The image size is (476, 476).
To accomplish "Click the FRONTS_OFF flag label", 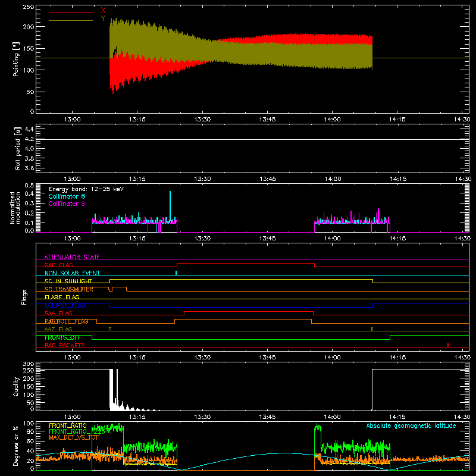I will tap(62, 337).
